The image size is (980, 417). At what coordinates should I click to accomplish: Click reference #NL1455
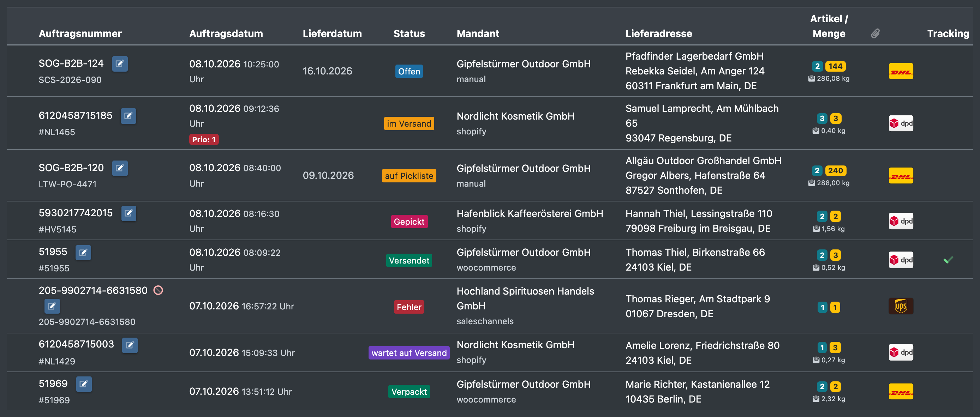(57, 132)
